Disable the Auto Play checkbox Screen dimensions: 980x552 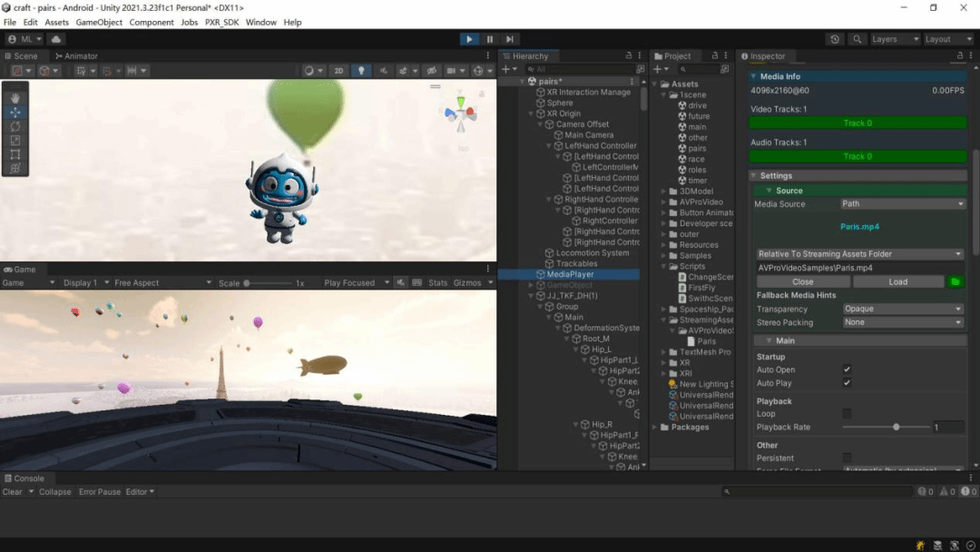coord(847,383)
